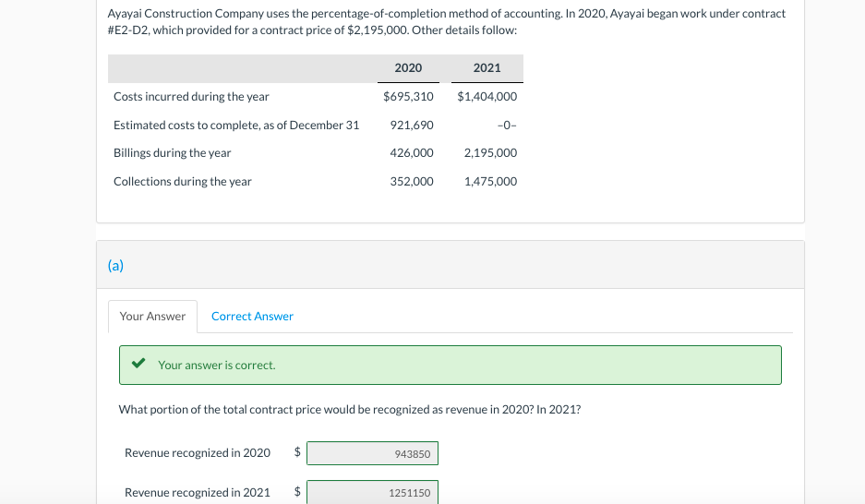Click the 352,000 collections value

tap(412, 182)
